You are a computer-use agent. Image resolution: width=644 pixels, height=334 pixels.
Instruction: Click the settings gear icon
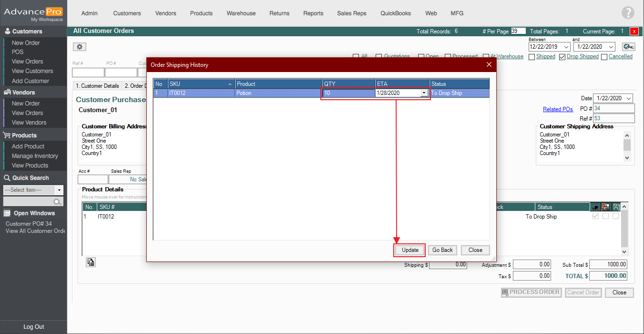[x=80, y=47]
